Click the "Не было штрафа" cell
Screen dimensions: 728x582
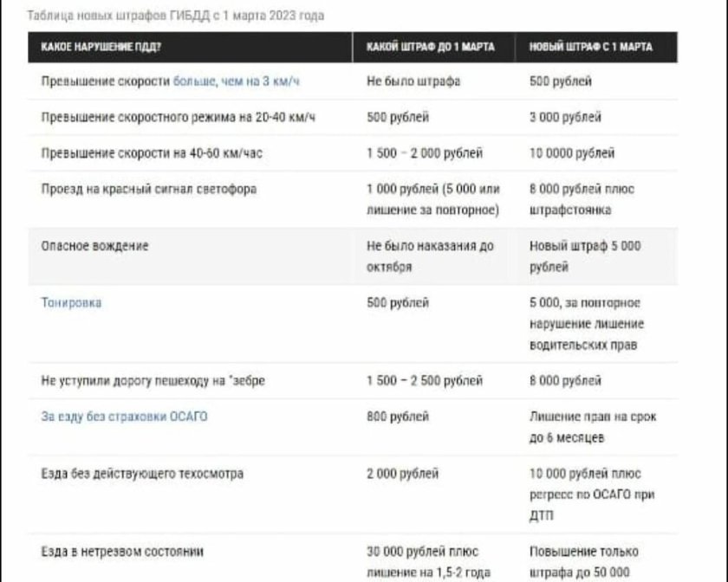(x=413, y=81)
